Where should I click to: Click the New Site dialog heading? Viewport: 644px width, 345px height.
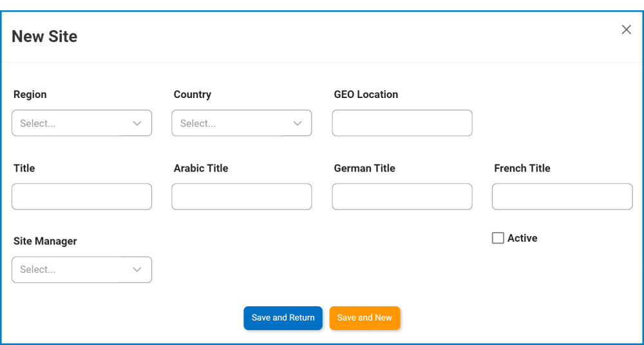click(x=44, y=37)
